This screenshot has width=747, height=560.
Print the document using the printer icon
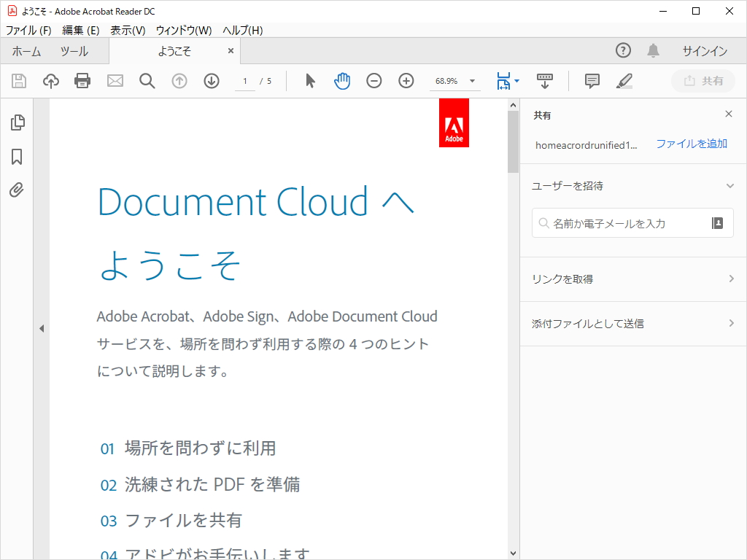point(82,81)
